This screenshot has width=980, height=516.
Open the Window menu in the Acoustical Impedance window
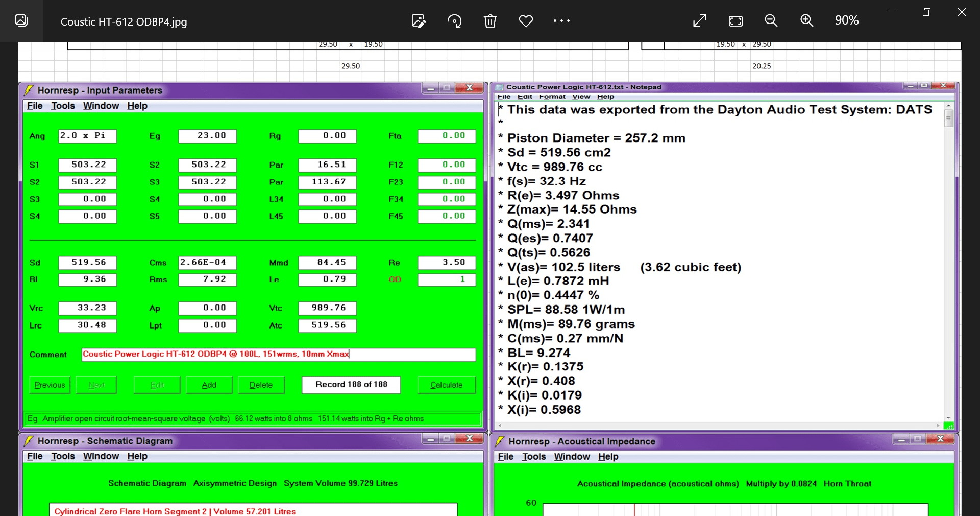(x=572, y=457)
